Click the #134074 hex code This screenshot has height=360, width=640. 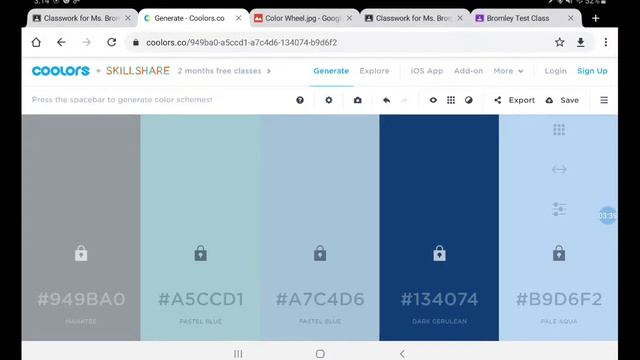(x=439, y=299)
